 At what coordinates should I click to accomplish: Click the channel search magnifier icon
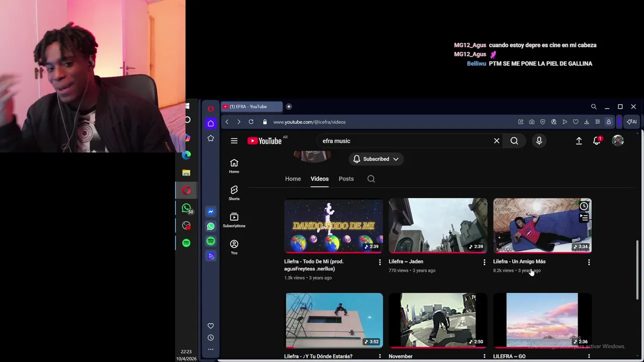(371, 179)
